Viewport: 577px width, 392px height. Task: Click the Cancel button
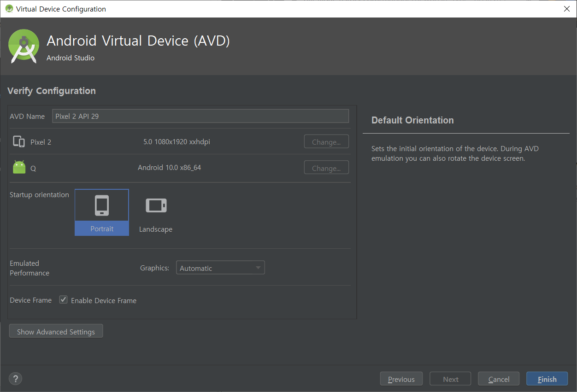click(x=499, y=379)
